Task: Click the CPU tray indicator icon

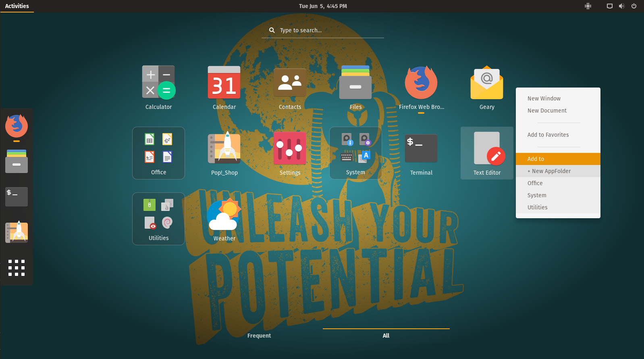Action: (588, 6)
